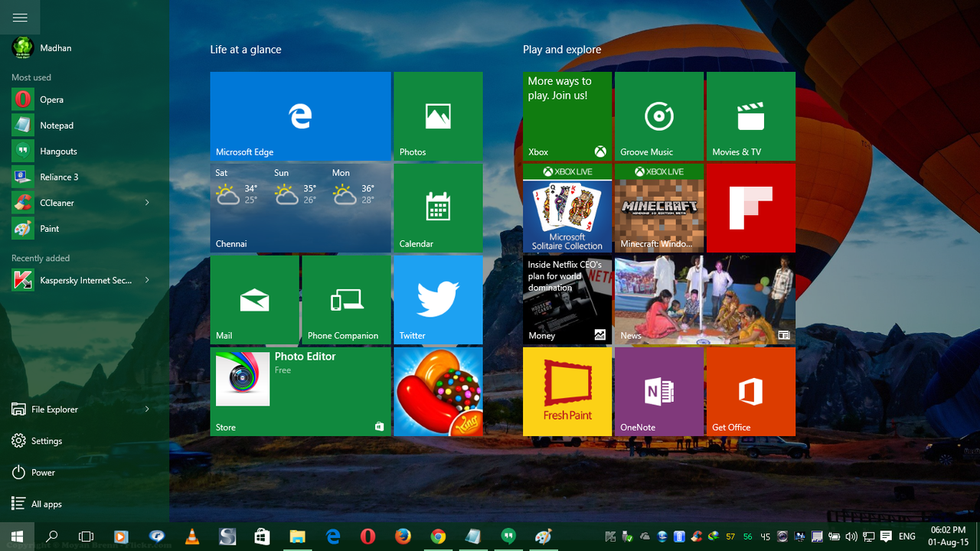Open Notepad from the Most used list
This screenshot has height=551, width=980.
[84, 126]
